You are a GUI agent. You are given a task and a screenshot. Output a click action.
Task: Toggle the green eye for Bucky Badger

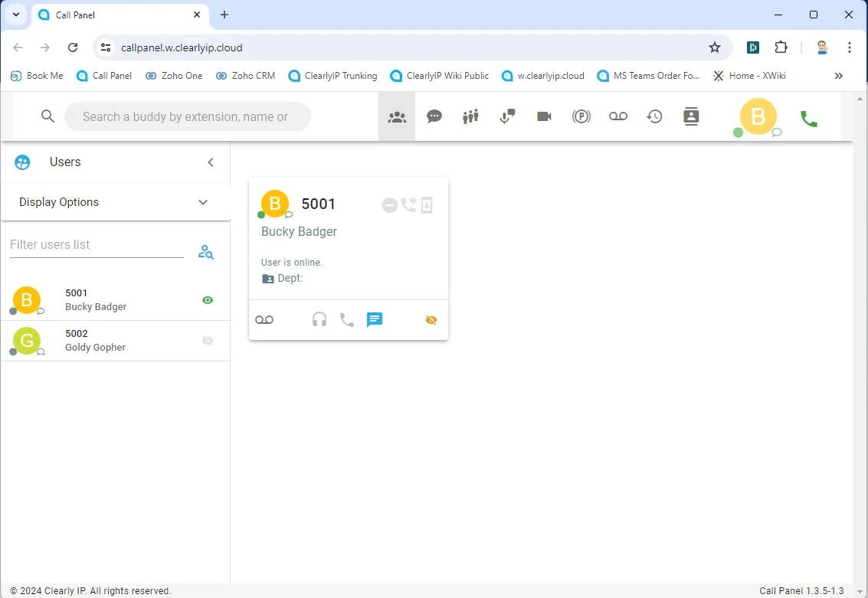tap(208, 300)
